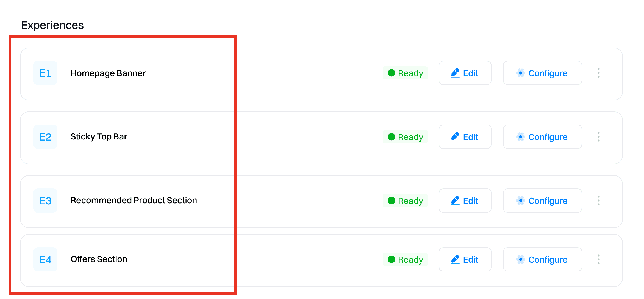The width and height of the screenshot is (644, 299).
Task: Select the pencil Edit icon for Offers Section
Action: click(x=455, y=259)
